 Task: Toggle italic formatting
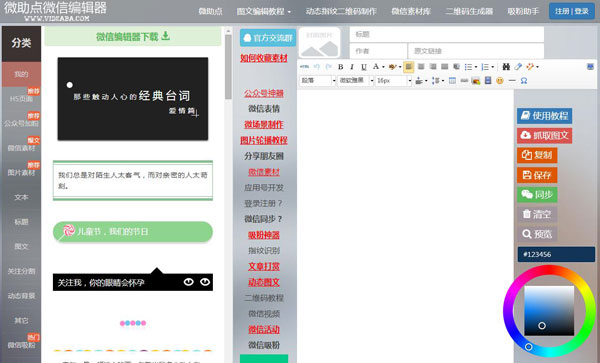(x=352, y=67)
